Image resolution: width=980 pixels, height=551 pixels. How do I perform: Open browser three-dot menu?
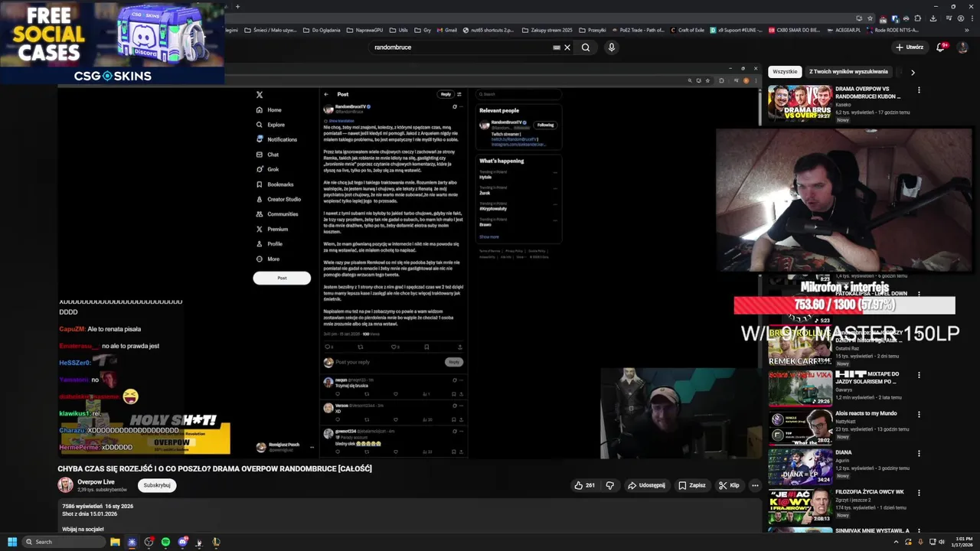coord(971,18)
